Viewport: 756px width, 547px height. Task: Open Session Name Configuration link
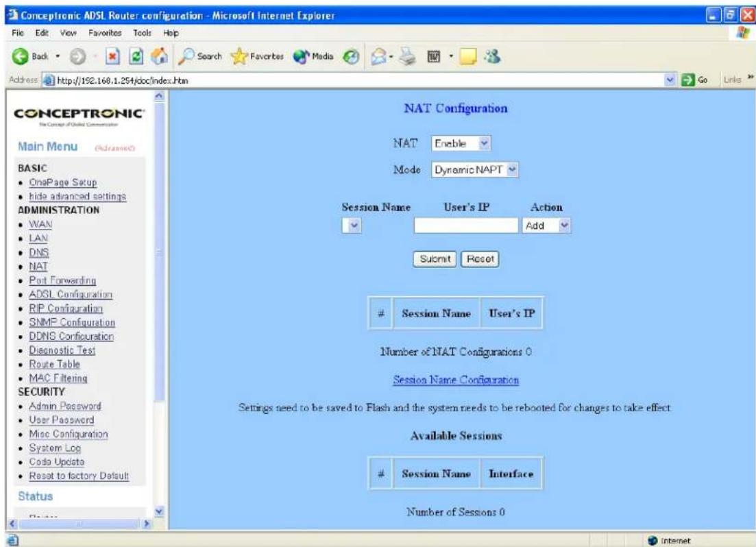point(456,380)
